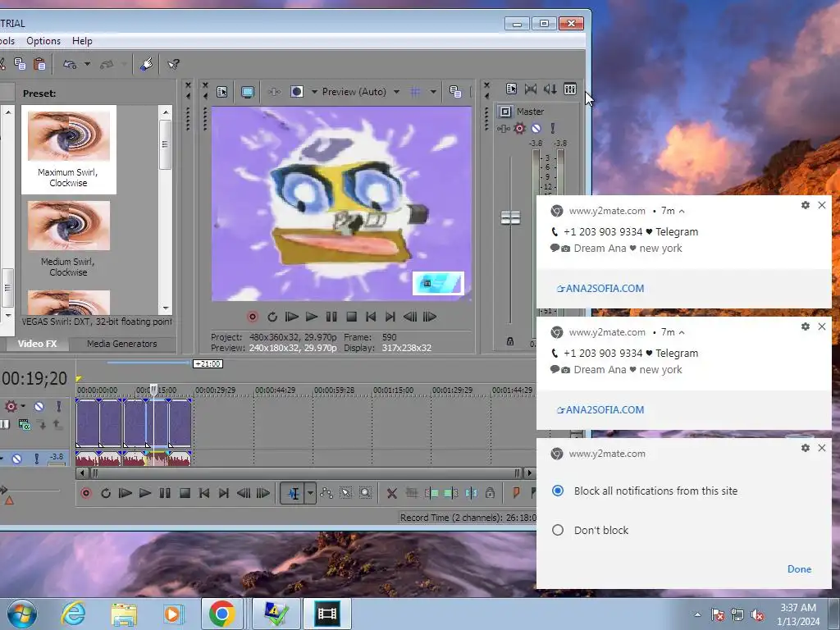
Task: Click the Copy icon in the main toolbar
Action: pos(20,64)
